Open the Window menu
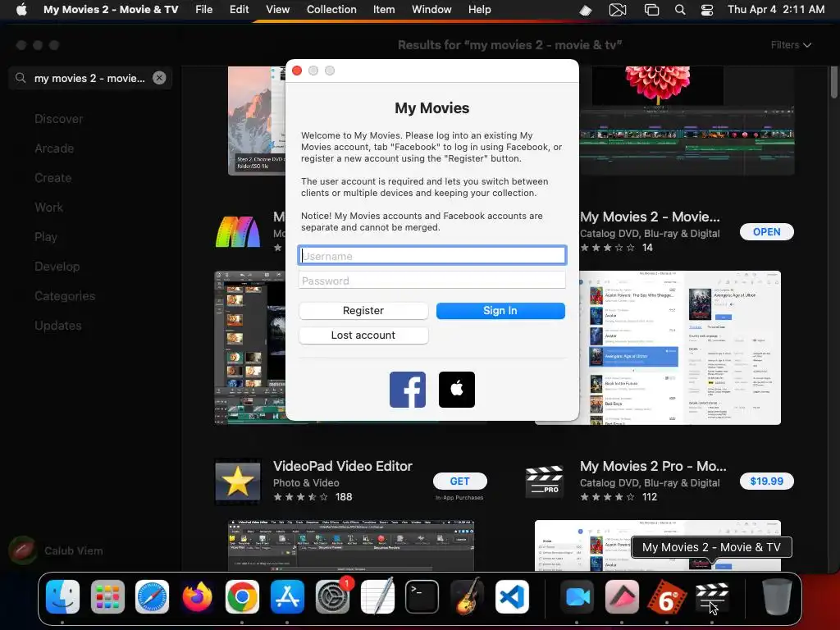Screen dimensions: 840x630 (431, 10)
